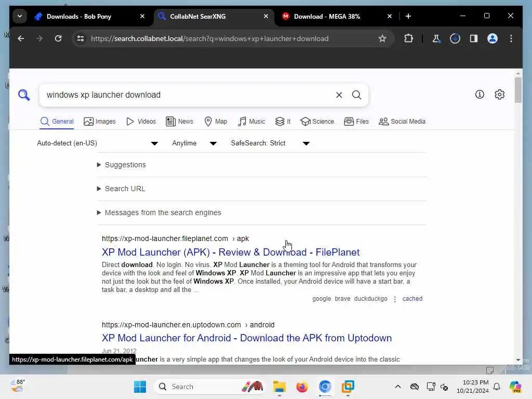Screen dimensions: 532x399
Task: Click the search query input field
Action: pos(188,95)
